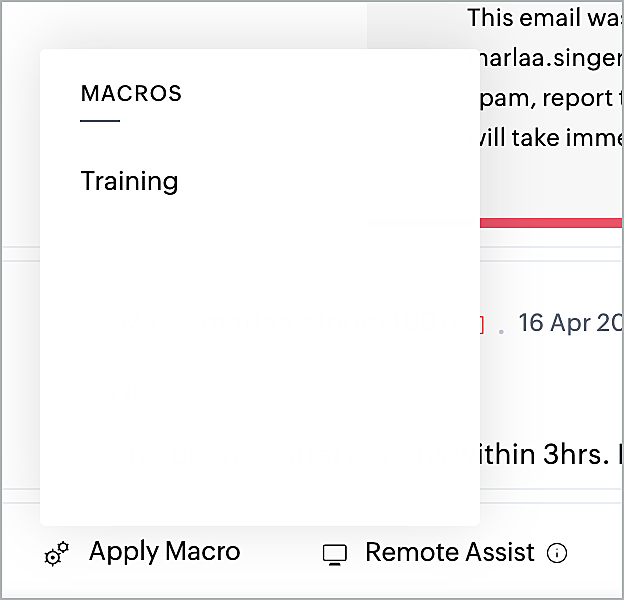This screenshot has width=624, height=600.
Task: Click the "This email was" text line
Action: tap(545, 17)
